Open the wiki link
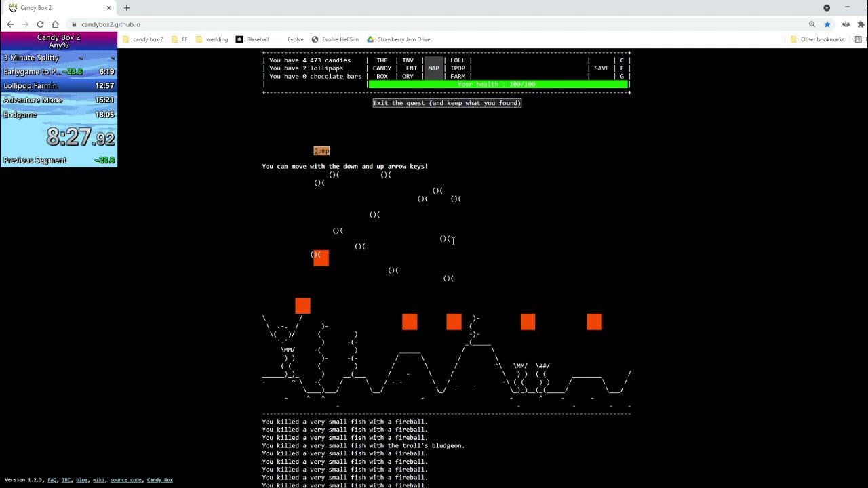 tap(99, 480)
